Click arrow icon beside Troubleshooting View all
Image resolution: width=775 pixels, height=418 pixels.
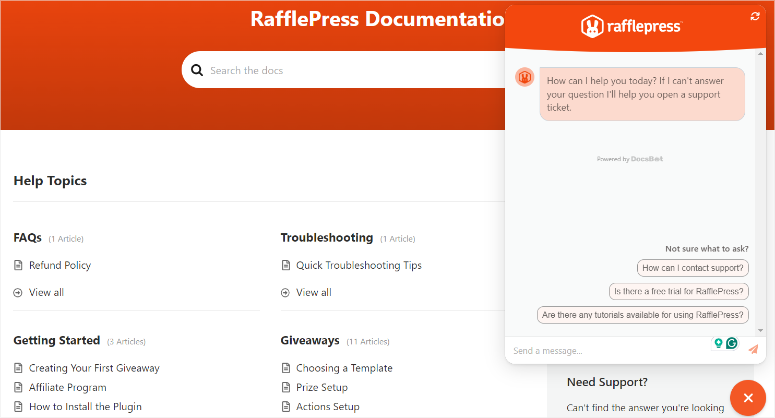[x=285, y=293]
